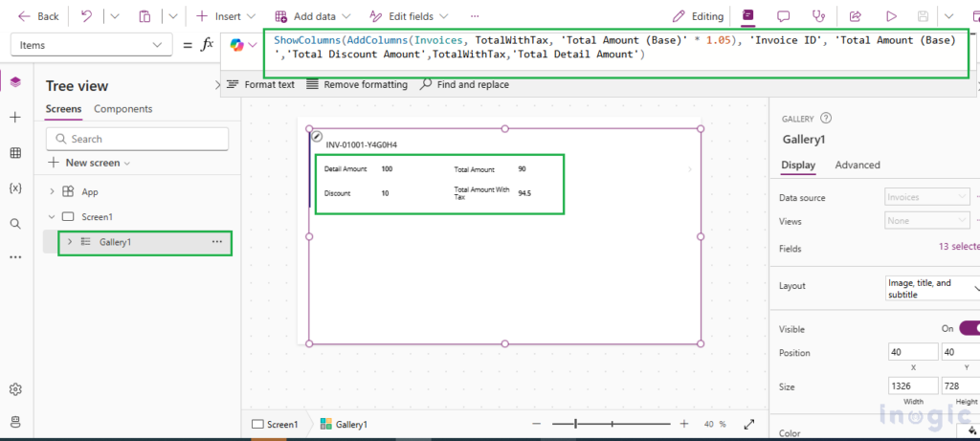Image resolution: width=980 pixels, height=441 pixels.
Task: Expand the Gallery1 tree node chevron
Action: (x=69, y=242)
